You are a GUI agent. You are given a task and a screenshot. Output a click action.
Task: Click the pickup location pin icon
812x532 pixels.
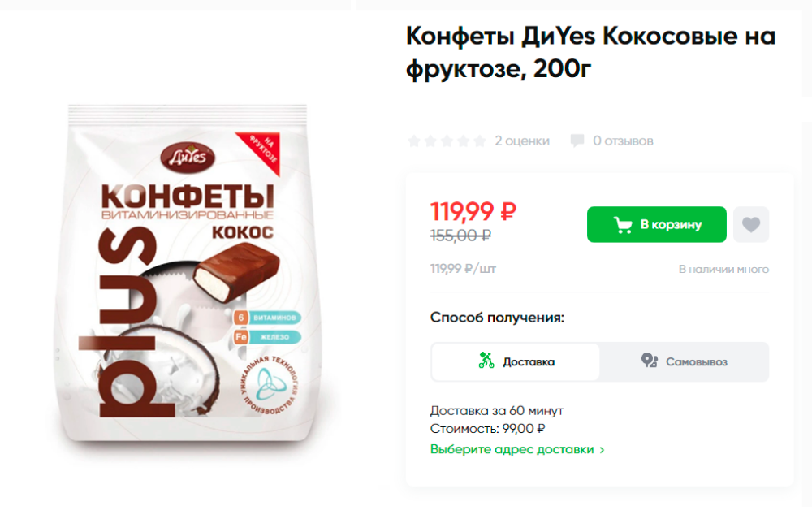click(x=650, y=361)
